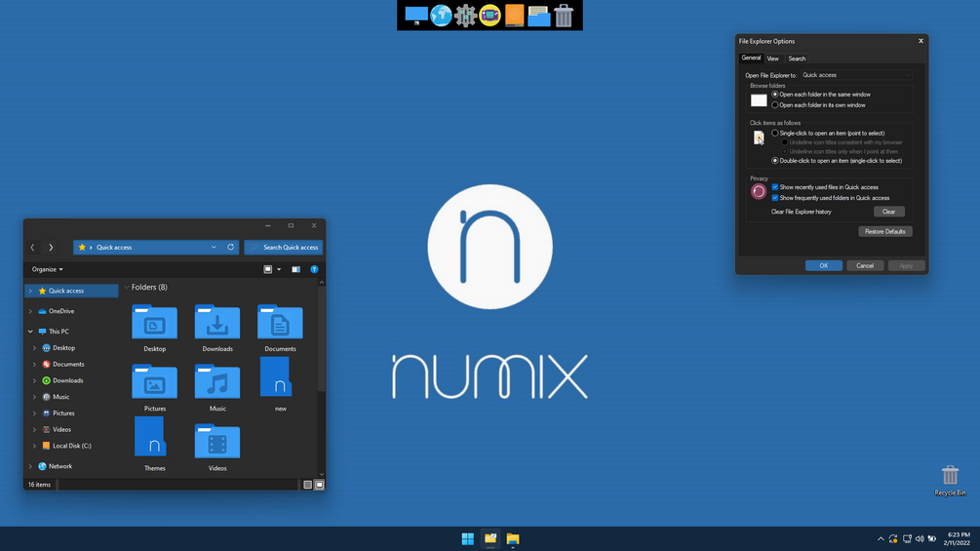This screenshot has width=980, height=551.
Task: Select Videos in navigation pane
Action: (61, 429)
